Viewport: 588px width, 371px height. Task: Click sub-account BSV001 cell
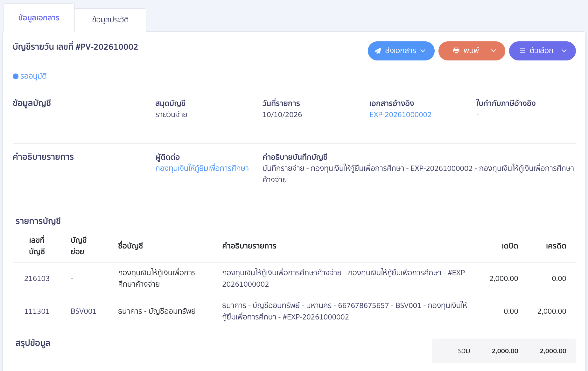click(83, 311)
